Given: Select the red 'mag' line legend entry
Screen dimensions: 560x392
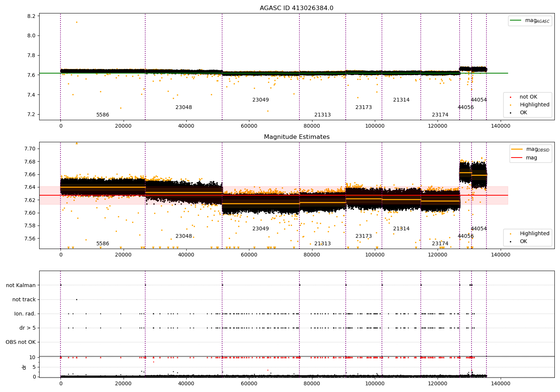Looking at the screenshot, I should click(525, 158).
